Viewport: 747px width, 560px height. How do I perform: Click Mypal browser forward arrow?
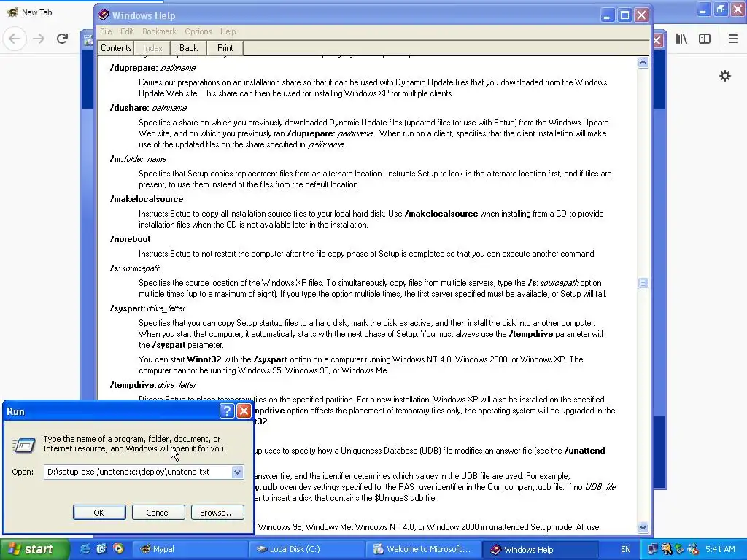click(x=39, y=39)
